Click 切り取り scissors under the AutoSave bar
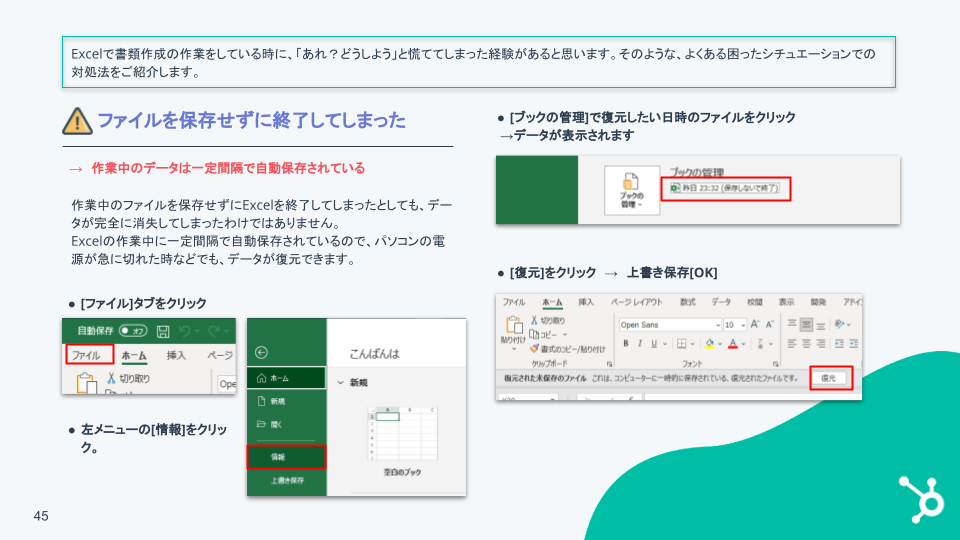Viewport: 960px width, 540px height. 129,378
